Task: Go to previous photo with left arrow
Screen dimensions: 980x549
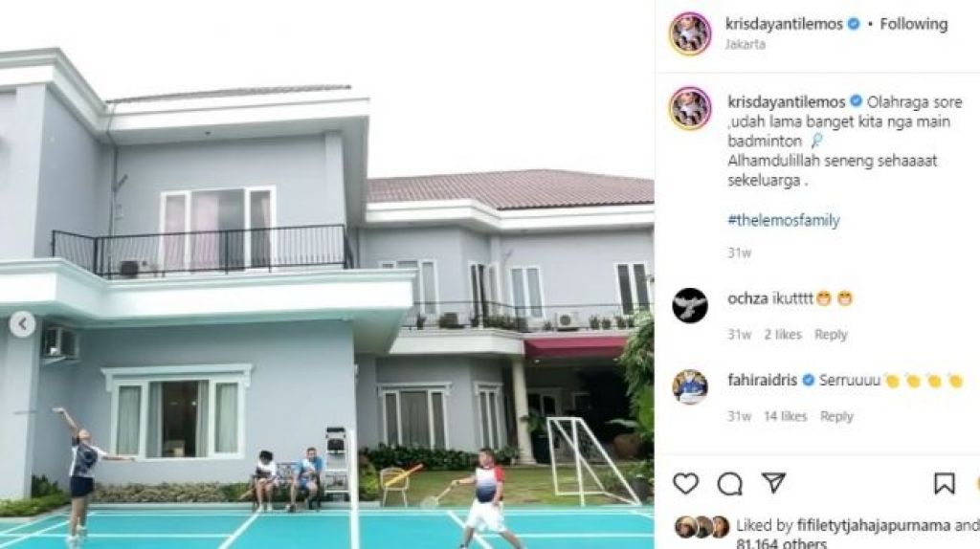Action: tap(23, 324)
